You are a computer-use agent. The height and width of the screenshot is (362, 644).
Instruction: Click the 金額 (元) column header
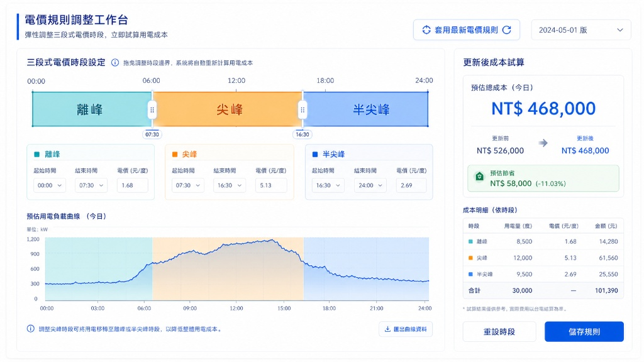point(606,226)
